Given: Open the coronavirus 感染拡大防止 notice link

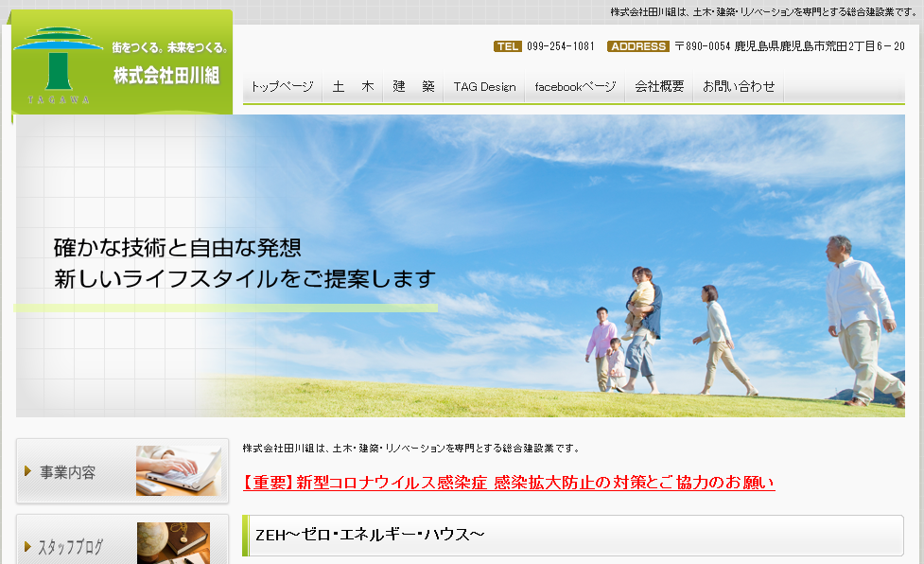Looking at the screenshot, I should [508, 483].
